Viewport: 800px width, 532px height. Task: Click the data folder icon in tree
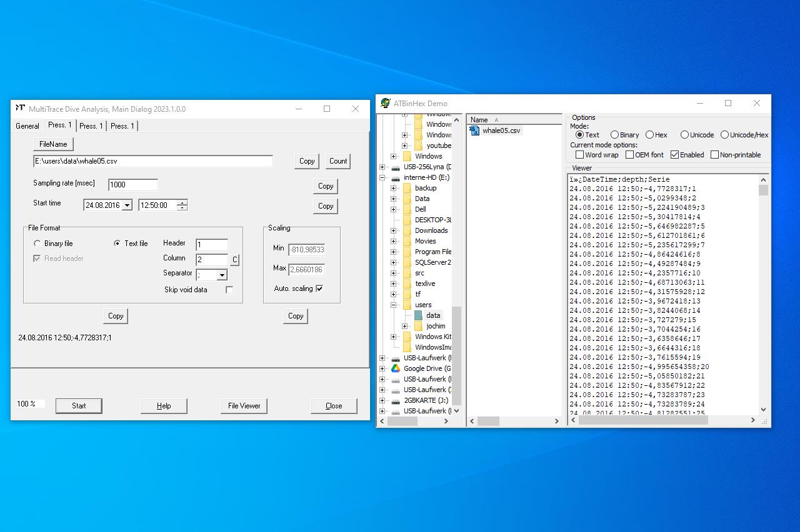[x=419, y=315]
